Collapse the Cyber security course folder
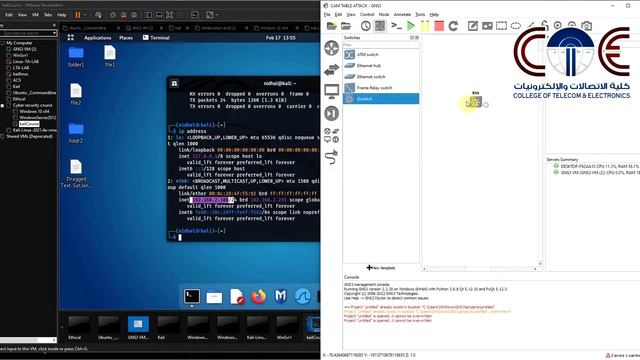 [x=2, y=105]
